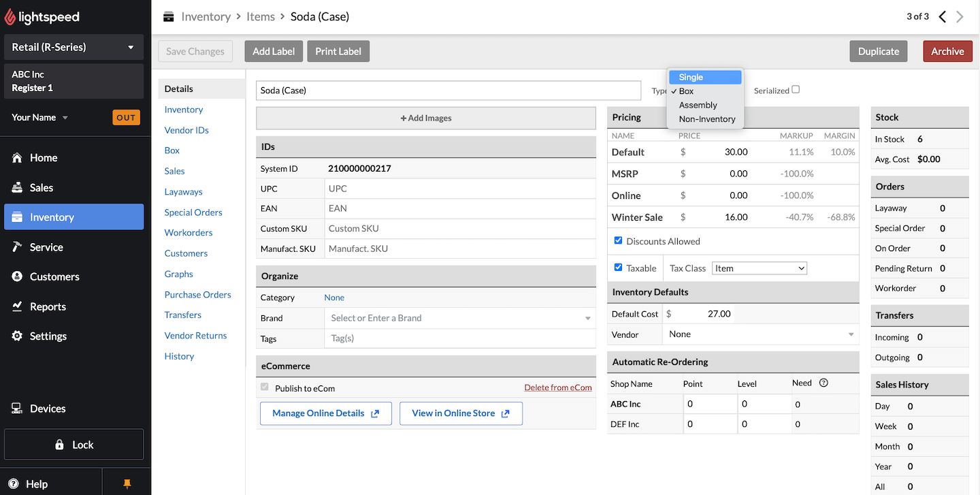Click the Save Changes button
The width and height of the screenshot is (980, 495).
click(x=195, y=51)
